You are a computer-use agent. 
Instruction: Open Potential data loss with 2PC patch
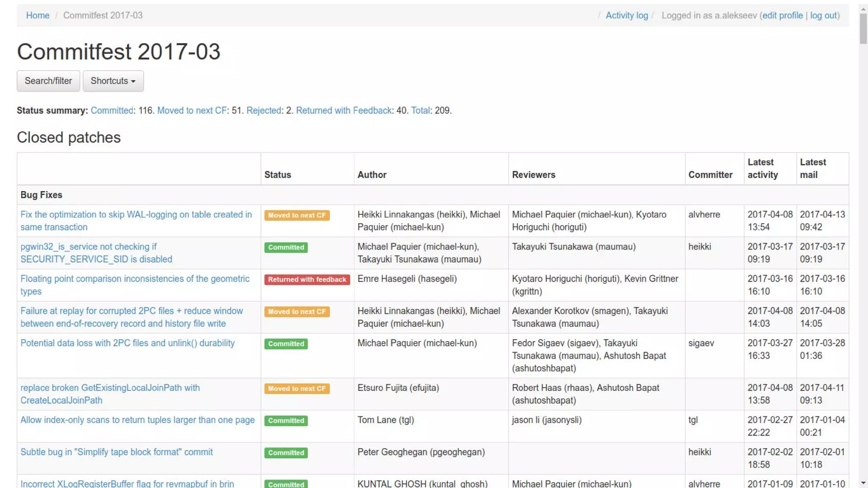click(128, 343)
